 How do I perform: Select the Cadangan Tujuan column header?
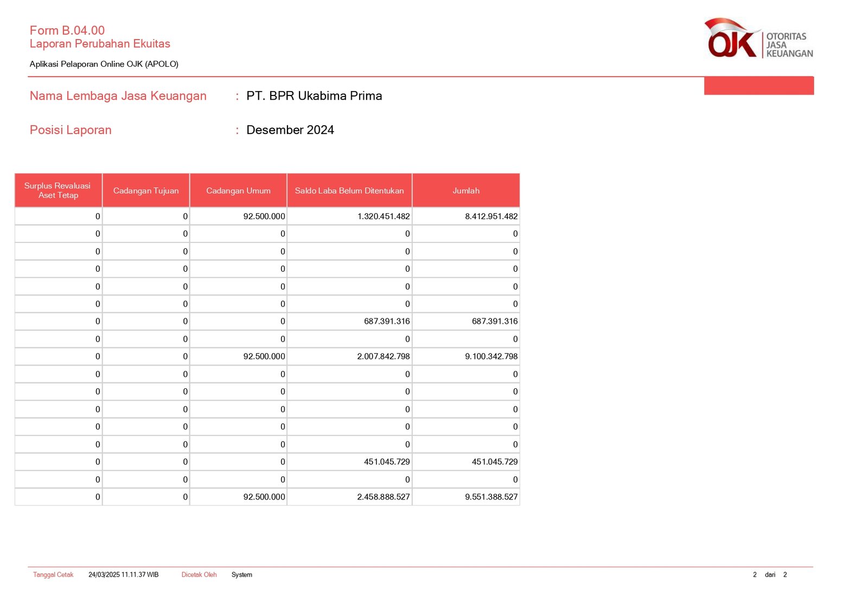tap(146, 191)
